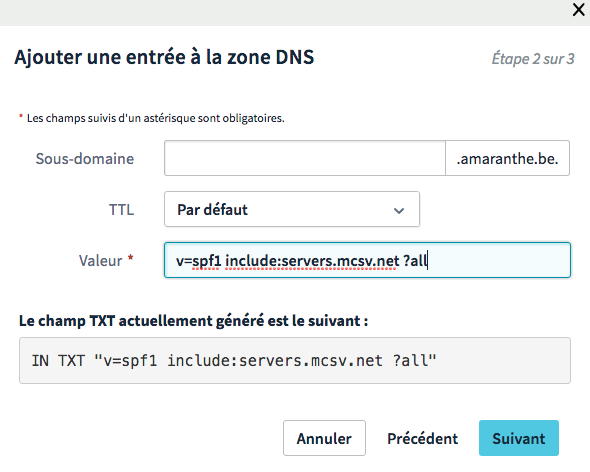Click the 'Ajouter une entrée à la zone DNS' heading
Image resolution: width=590 pixels, height=472 pixels.
[x=164, y=57]
